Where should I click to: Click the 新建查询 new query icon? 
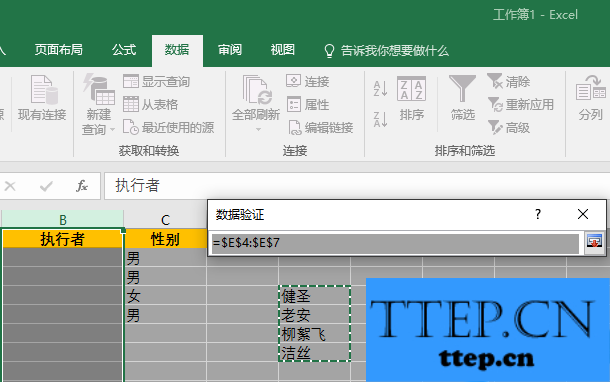98,90
